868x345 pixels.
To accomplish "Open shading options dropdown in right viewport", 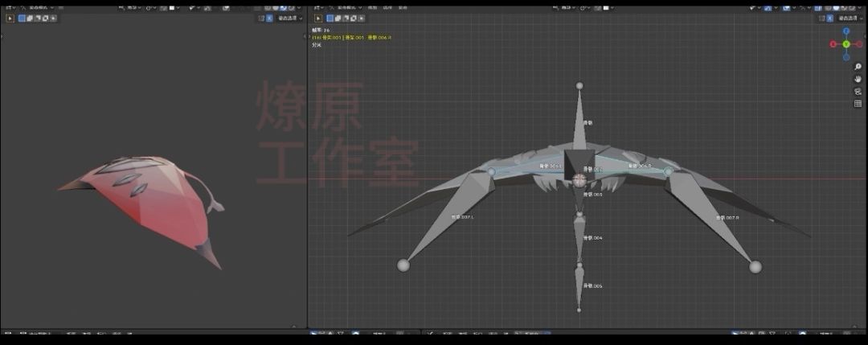I will [860, 8].
